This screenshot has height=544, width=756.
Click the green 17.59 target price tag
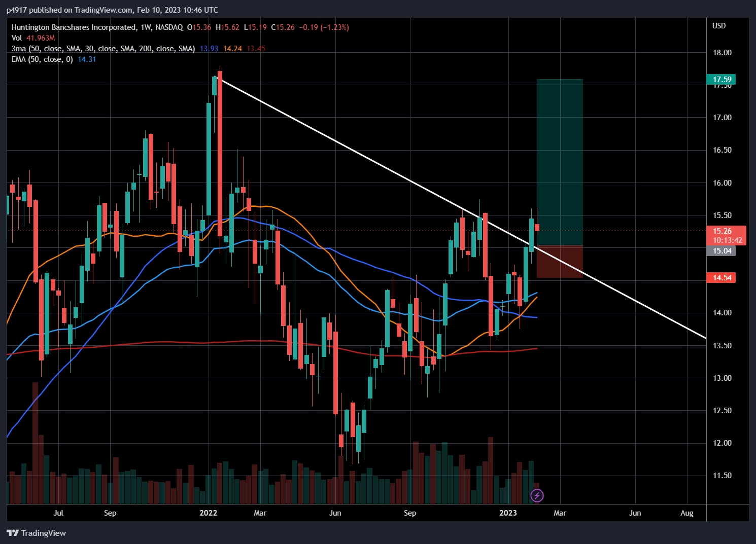pos(721,79)
